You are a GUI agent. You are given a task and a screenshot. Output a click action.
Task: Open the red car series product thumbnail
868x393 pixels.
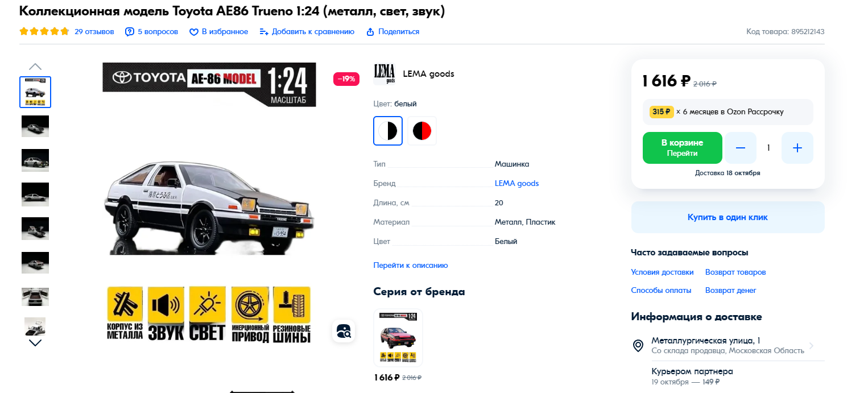[398, 337]
